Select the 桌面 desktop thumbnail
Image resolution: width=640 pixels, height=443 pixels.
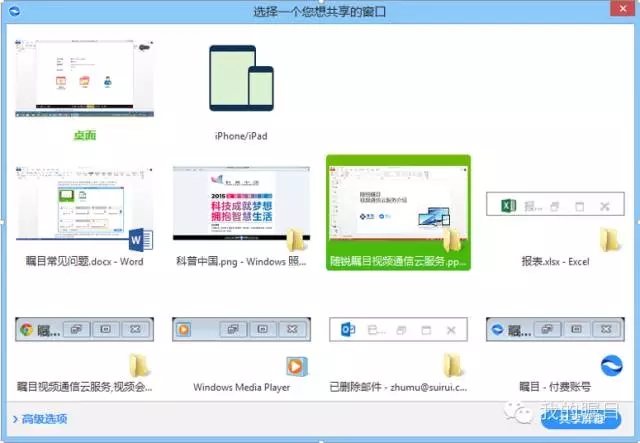[84, 78]
